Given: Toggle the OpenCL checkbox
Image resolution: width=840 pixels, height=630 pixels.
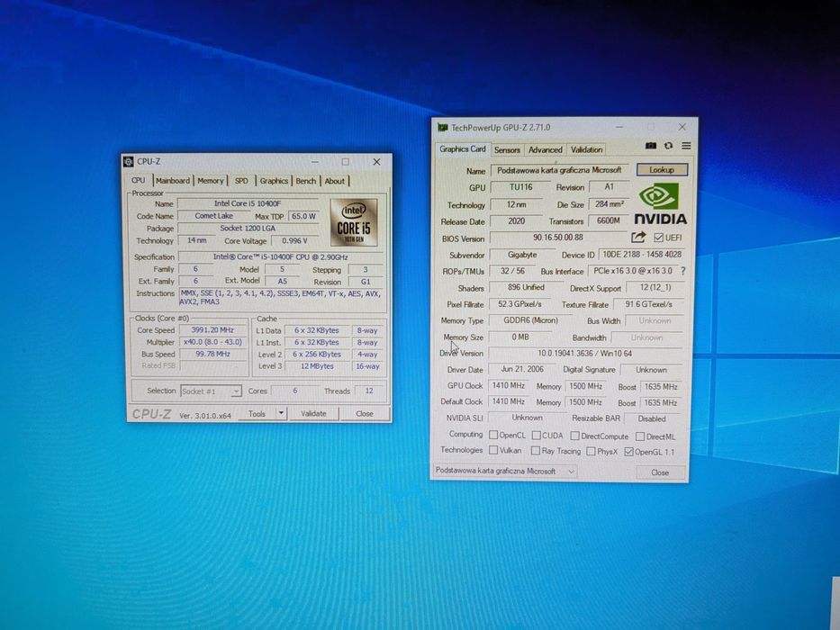Looking at the screenshot, I should click(494, 435).
